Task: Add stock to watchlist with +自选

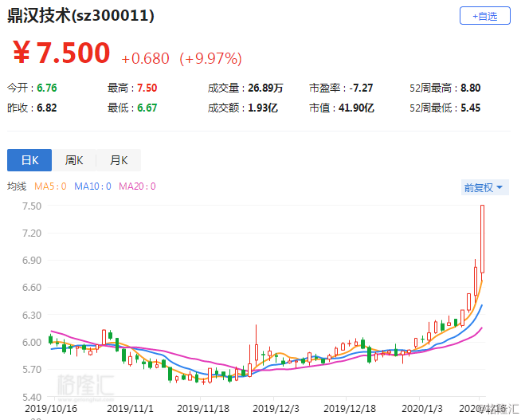Action: [485, 16]
